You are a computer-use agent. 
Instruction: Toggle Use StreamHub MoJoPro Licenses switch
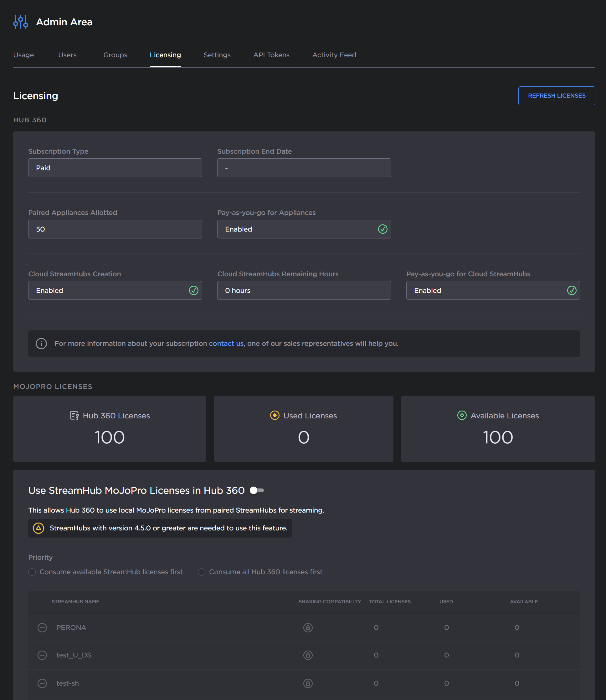tap(257, 490)
